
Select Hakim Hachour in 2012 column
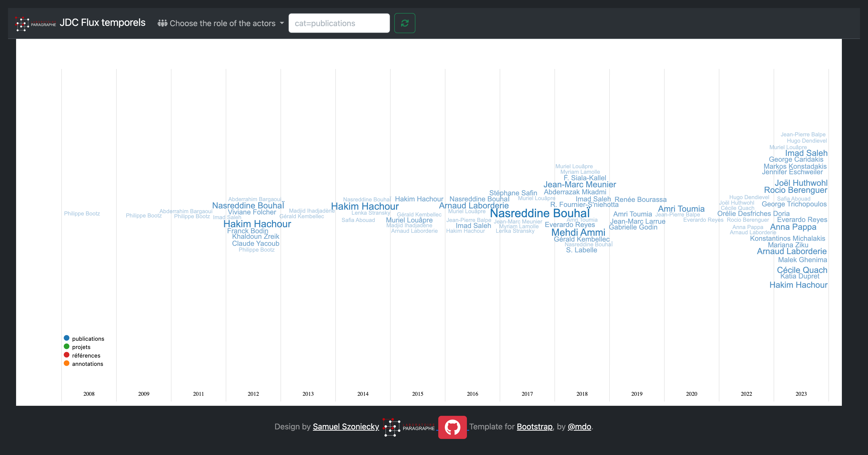tap(257, 224)
